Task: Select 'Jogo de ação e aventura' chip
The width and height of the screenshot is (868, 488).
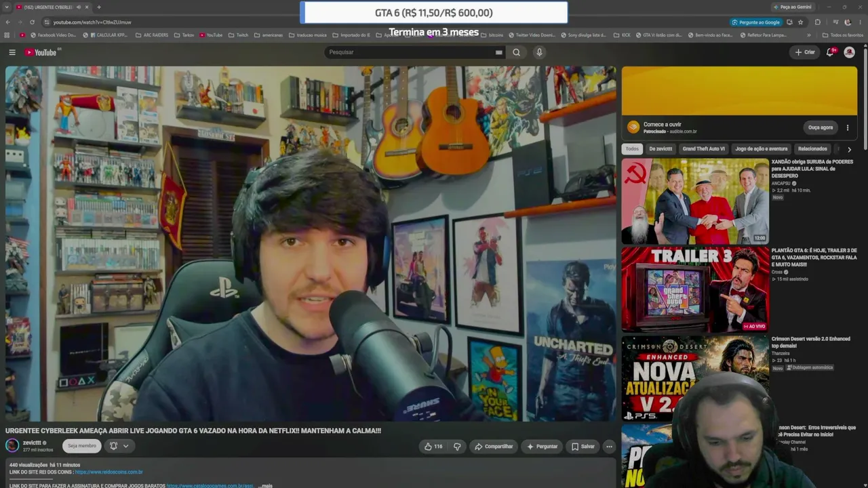Action: click(x=762, y=149)
